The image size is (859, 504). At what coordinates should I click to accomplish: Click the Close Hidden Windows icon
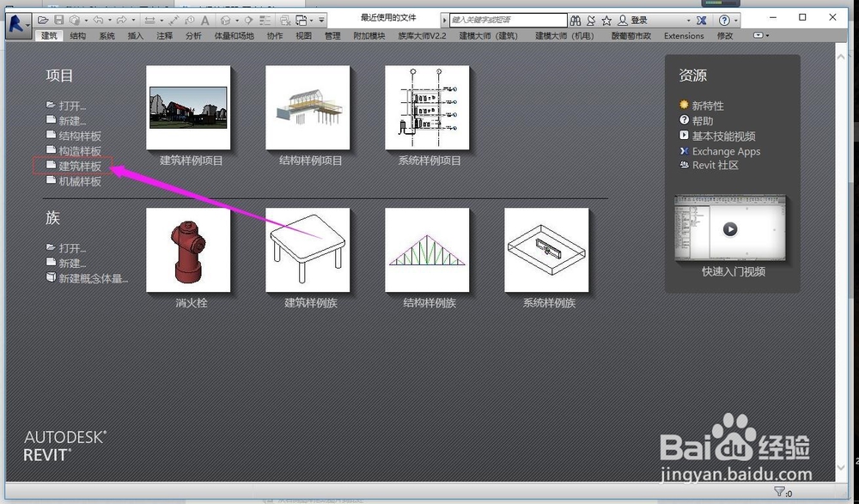285,21
